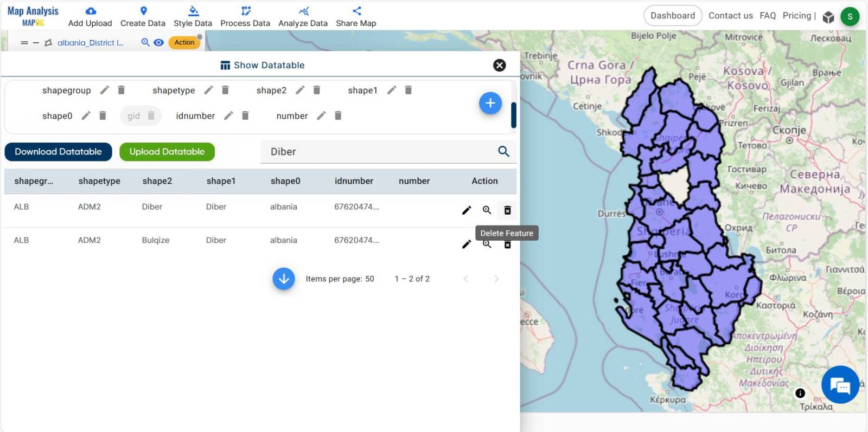This screenshot has height=432, width=868.
Task: Close the Show Datatable panel
Action: click(499, 65)
